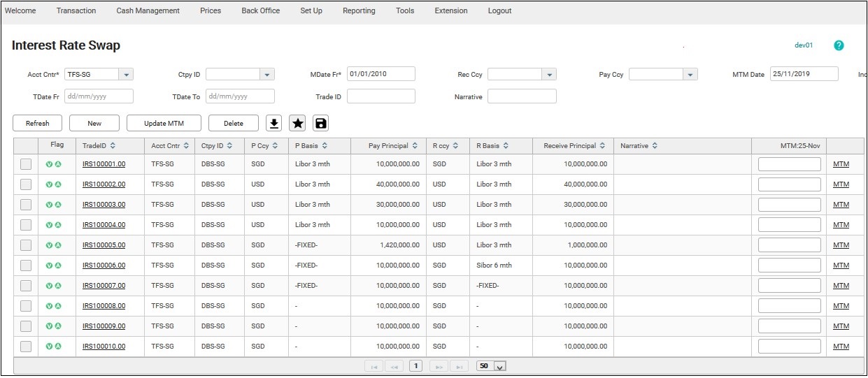Open the Rec Ccy dropdown
Image resolution: width=868 pixels, height=378 pixels.
tap(548, 75)
